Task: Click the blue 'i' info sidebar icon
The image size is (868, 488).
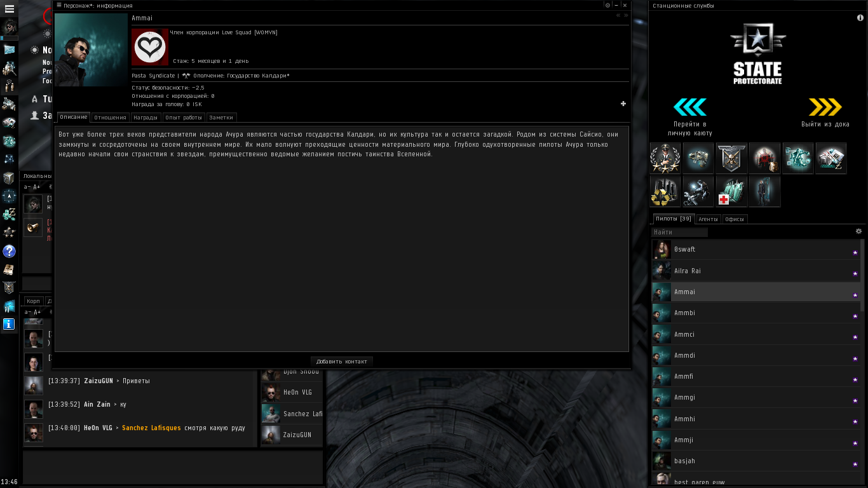Action: click(9, 324)
